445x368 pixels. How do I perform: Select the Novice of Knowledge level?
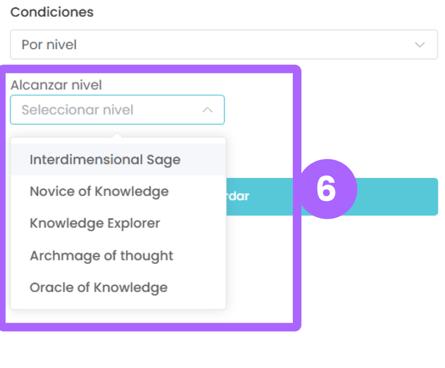coord(99,192)
